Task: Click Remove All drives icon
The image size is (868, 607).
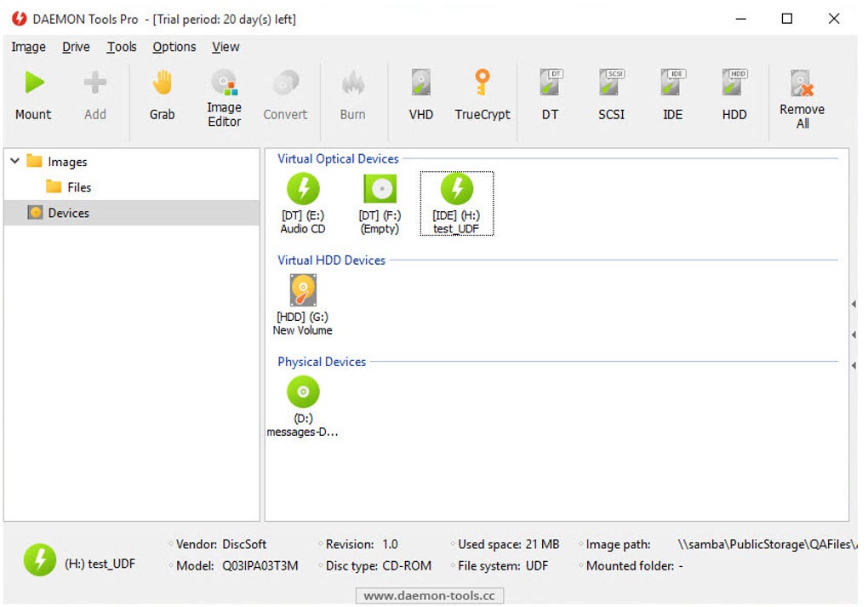Action: 802,83
